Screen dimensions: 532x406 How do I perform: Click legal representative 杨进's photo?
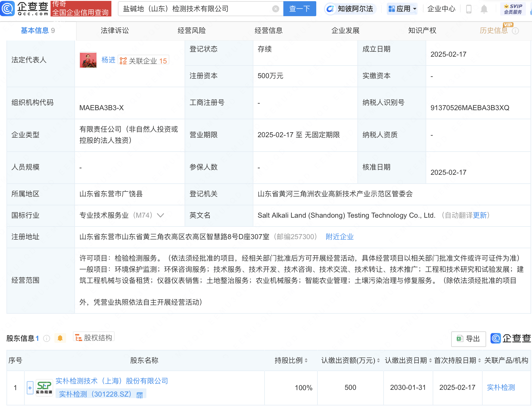coord(88,60)
